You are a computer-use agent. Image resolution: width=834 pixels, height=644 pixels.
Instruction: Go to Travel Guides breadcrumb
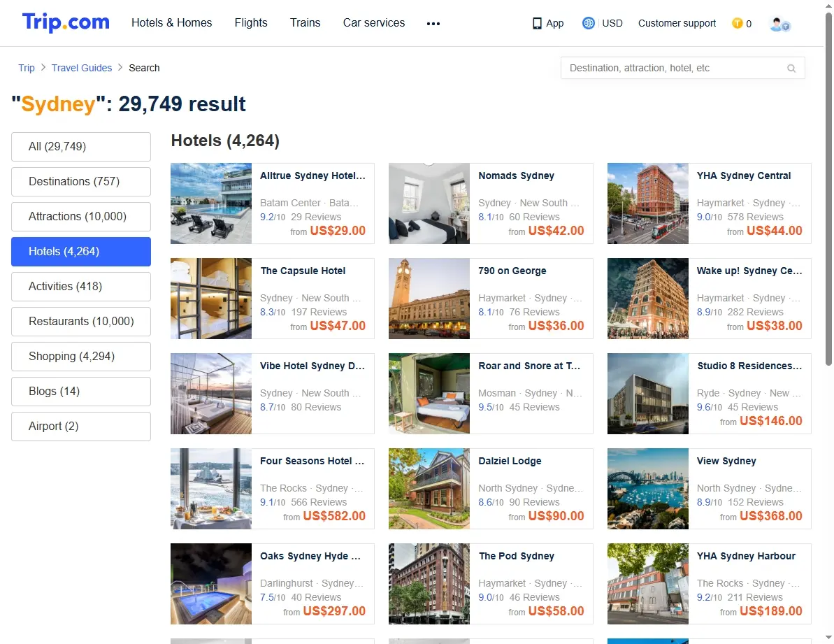coord(82,68)
